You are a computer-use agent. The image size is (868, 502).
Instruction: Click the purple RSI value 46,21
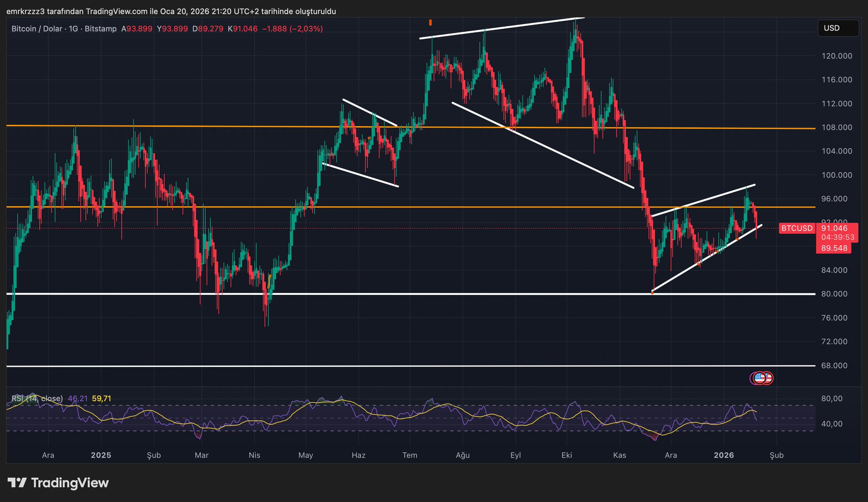78,399
